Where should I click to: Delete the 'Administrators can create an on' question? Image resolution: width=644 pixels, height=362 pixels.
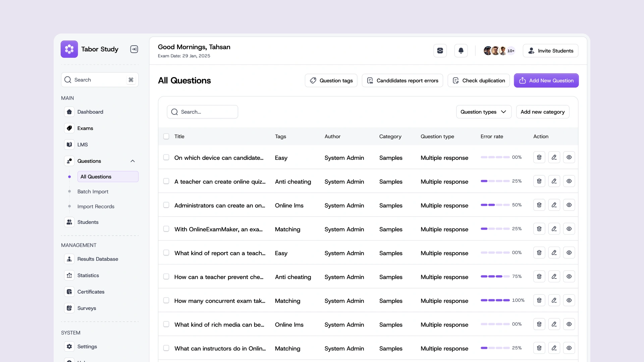click(x=539, y=205)
